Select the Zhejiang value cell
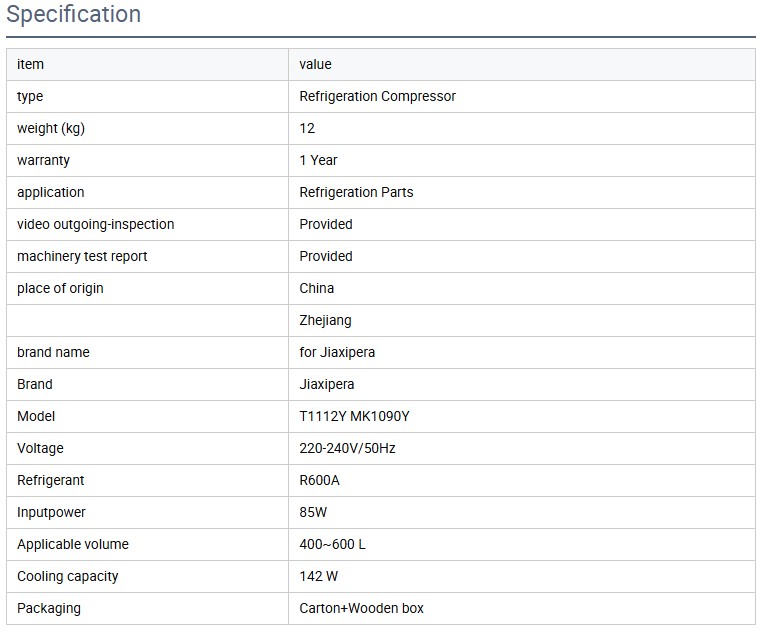Screen dimensions: 765x632 pyautogui.click(x=325, y=320)
